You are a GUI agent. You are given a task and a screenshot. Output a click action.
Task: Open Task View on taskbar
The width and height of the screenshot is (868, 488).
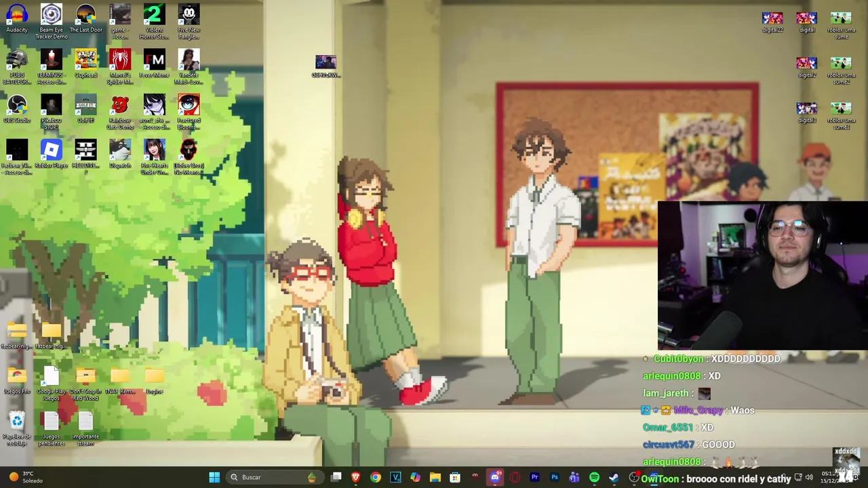click(336, 477)
